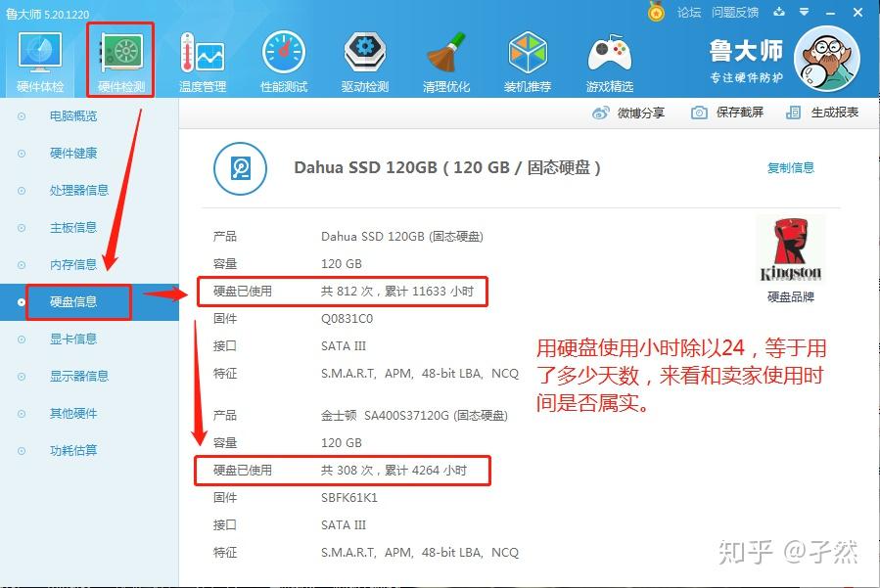This screenshot has width=880, height=588.
Task: Select 显示器信息 in sidebar
Action: pos(79,376)
